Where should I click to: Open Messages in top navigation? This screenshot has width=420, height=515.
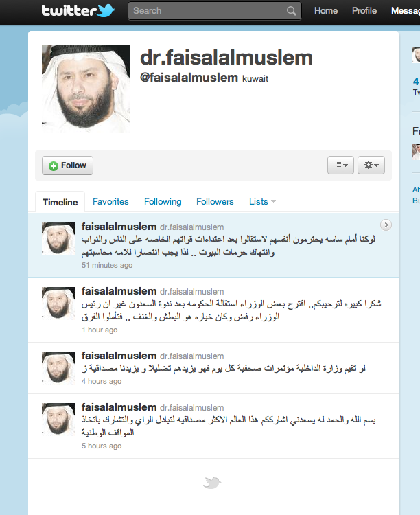tap(406, 10)
